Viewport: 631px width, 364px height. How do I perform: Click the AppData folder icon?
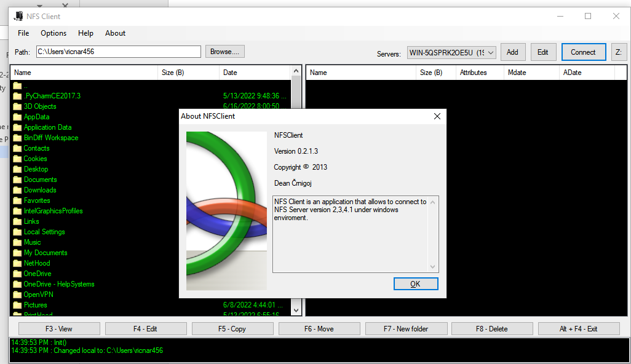[x=17, y=117]
